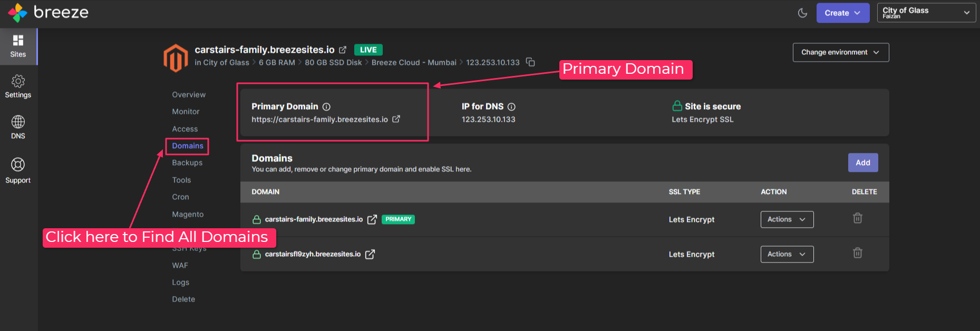
Task: Click lock icon for carstairsfl9zyh.breezesites.io row
Action: point(257,254)
